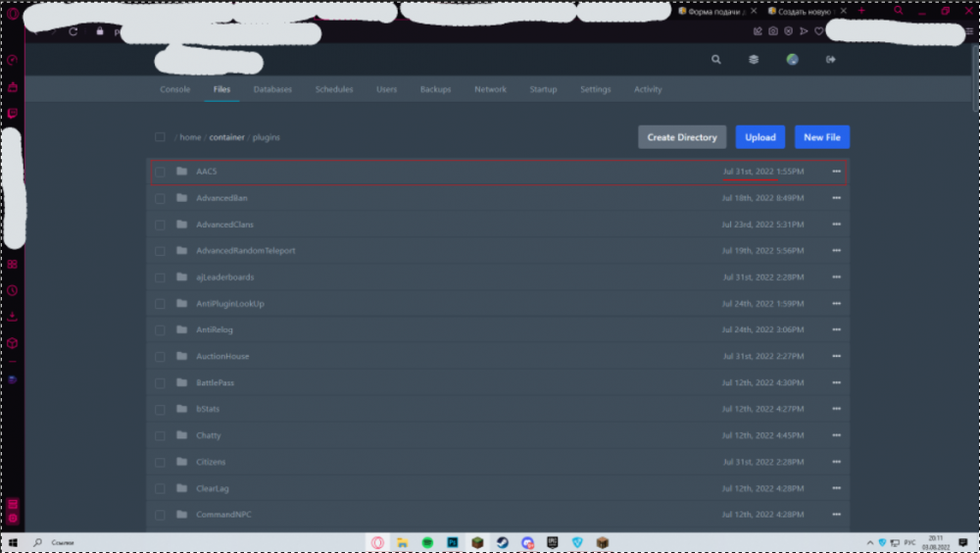This screenshot has height=553, width=980.
Task: Open the options menu for AACS
Action: tap(836, 172)
